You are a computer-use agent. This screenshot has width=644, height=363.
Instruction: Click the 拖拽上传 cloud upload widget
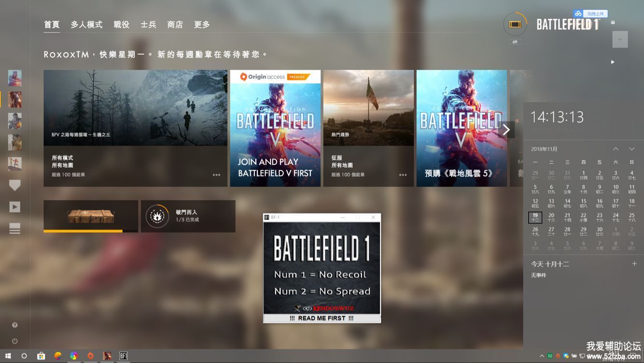pos(590,14)
